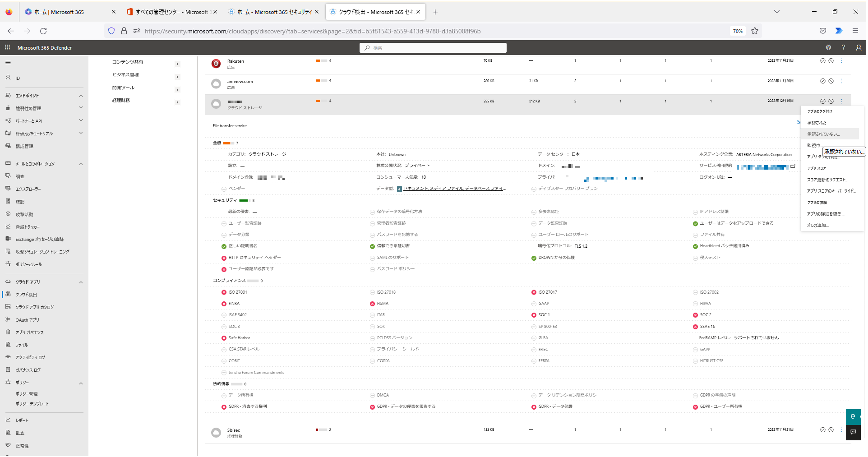The image size is (868, 457).
Task: Switch to すべての管理センター browser tab
Action: point(171,12)
